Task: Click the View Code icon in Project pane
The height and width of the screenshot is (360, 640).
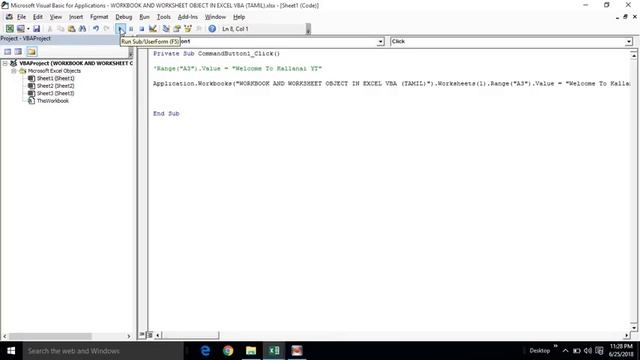Action: coord(7,51)
